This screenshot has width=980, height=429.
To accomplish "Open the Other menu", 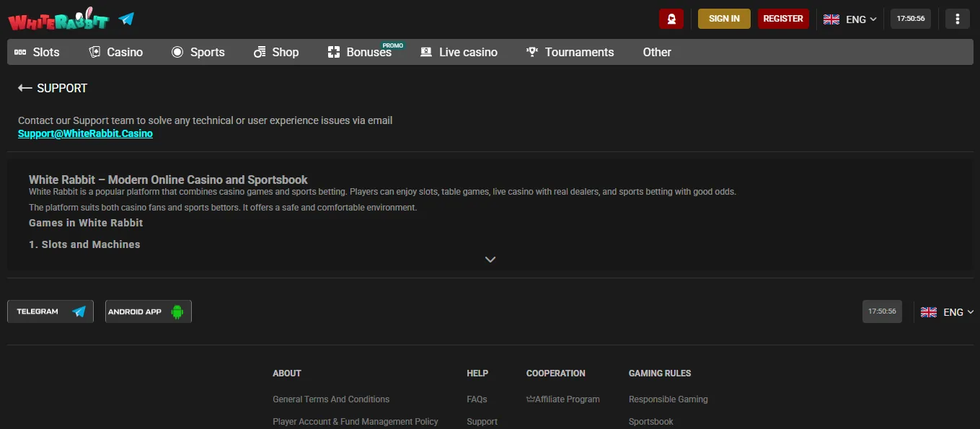I will (x=657, y=52).
